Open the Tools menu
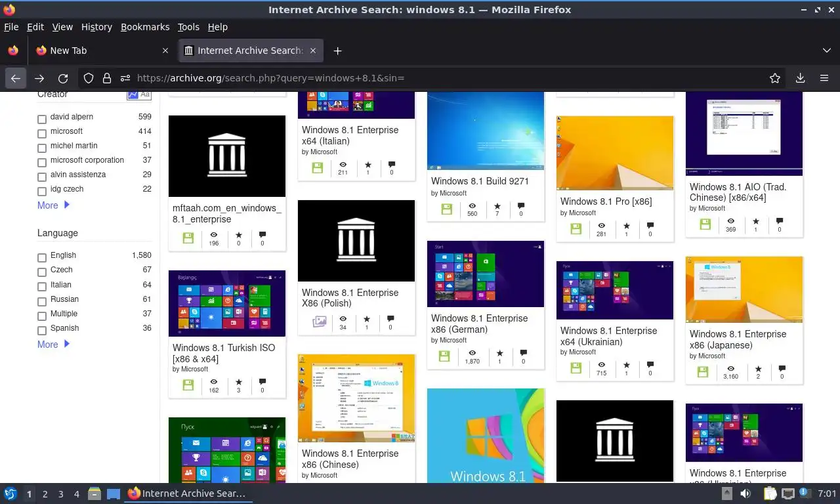 [x=188, y=27]
